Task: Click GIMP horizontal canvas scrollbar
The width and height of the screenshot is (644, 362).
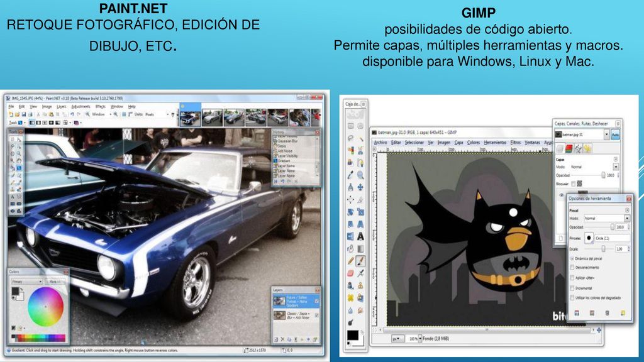Action: click(486, 330)
